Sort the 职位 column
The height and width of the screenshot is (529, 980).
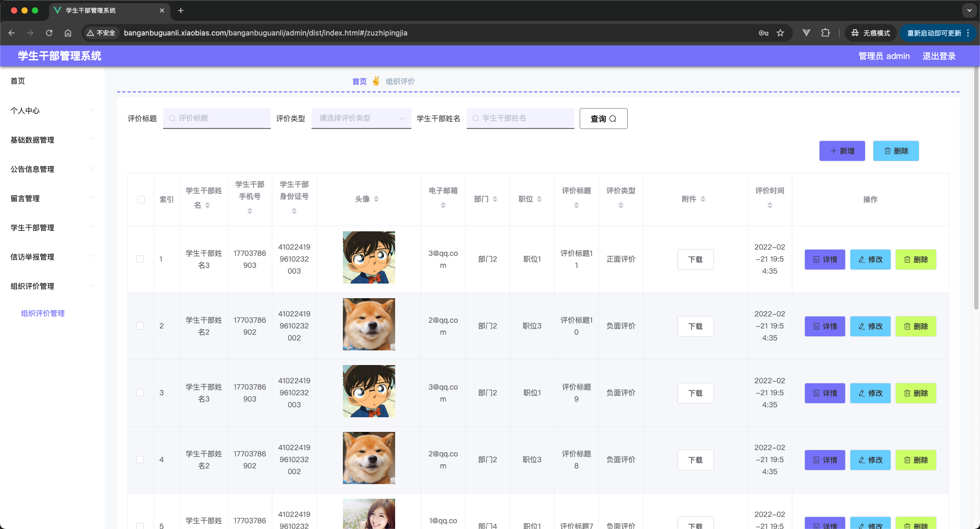point(539,199)
